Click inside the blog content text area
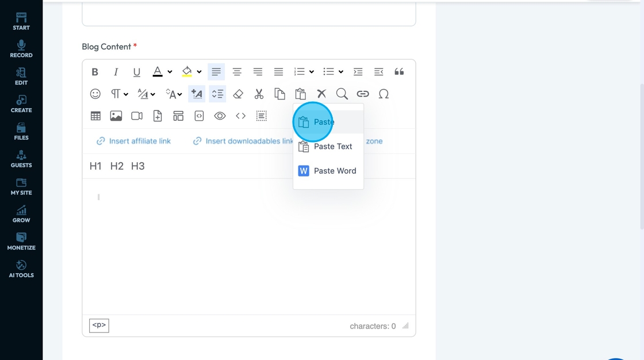Image resolution: width=644 pixels, height=360 pixels. coord(249,247)
